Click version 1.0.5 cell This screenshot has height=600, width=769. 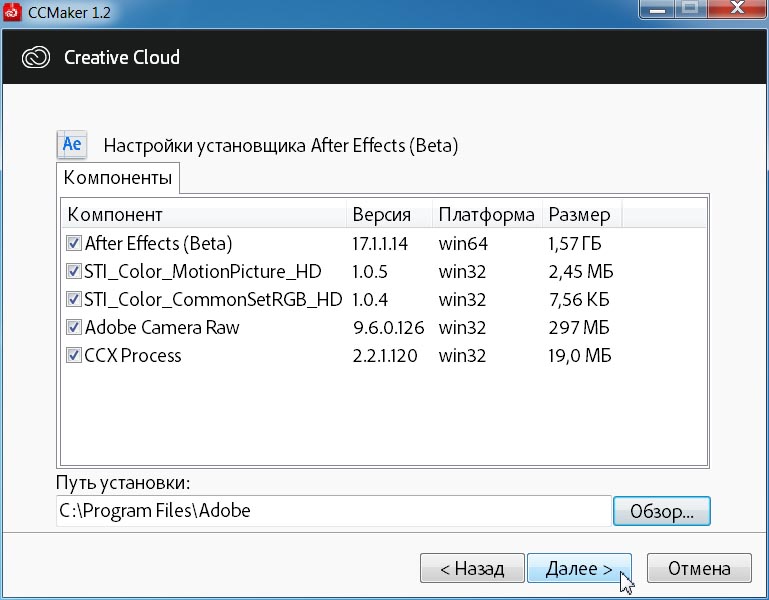click(x=370, y=272)
